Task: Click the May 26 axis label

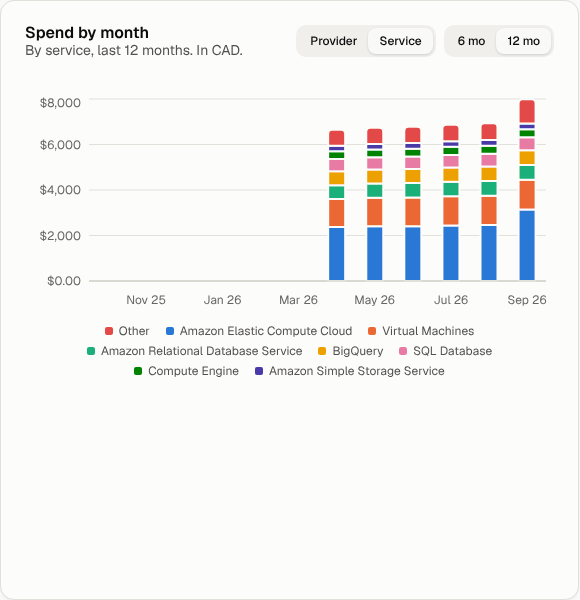Action: [x=375, y=300]
